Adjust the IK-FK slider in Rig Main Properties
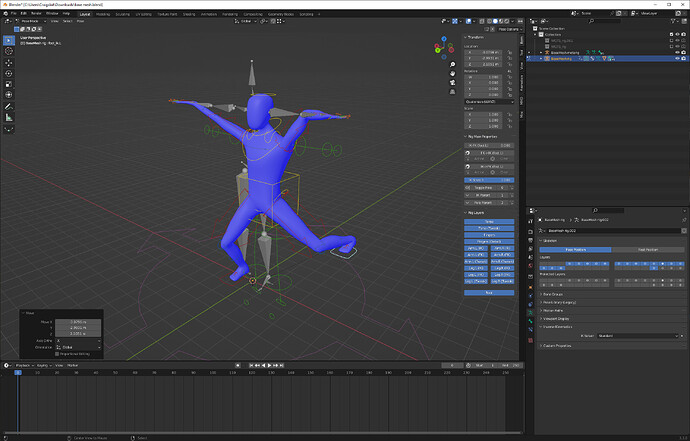The image size is (690, 441). coord(489,145)
